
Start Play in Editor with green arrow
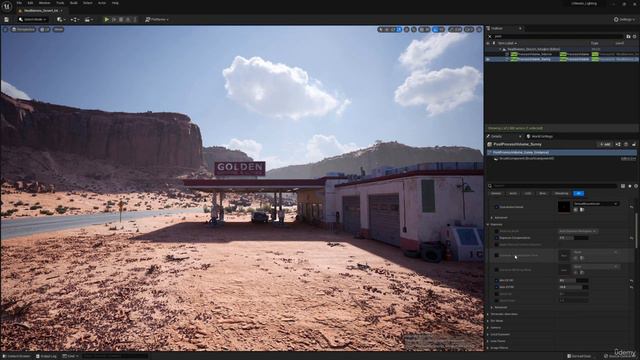coord(107,20)
